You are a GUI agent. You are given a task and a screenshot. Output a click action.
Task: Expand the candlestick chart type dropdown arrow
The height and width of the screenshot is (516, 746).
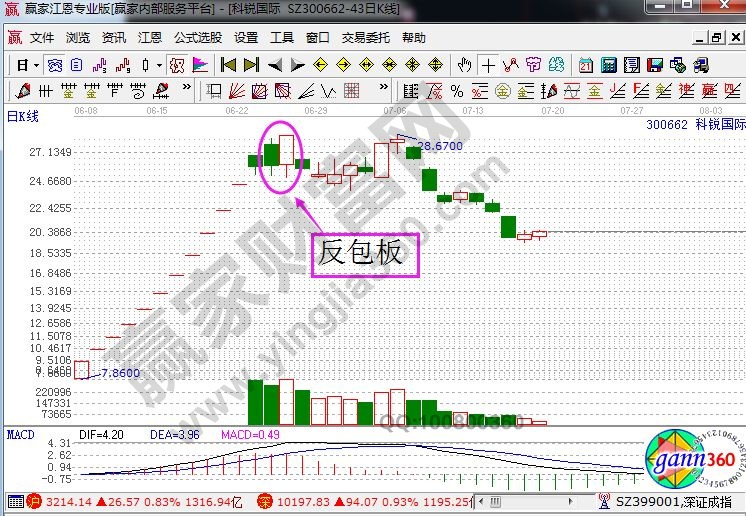click(x=159, y=65)
